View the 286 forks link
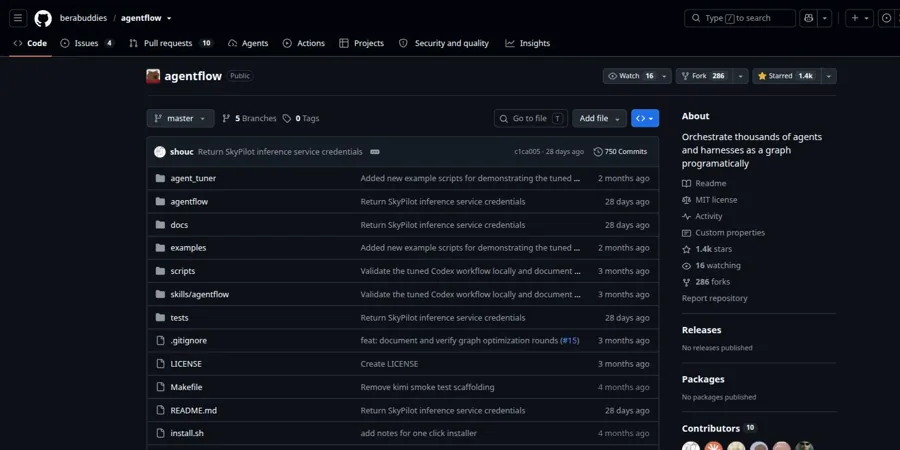Viewport: 900px width, 450px height. coord(706,282)
